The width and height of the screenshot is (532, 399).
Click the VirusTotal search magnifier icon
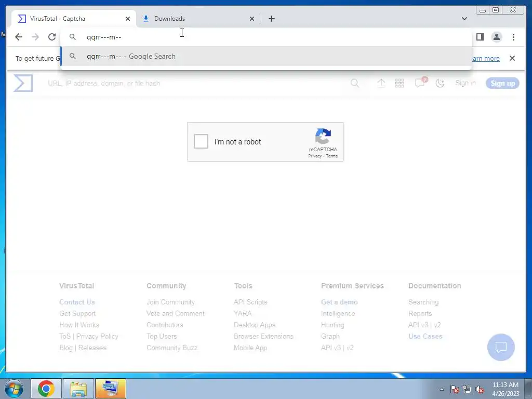coord(355,83)
